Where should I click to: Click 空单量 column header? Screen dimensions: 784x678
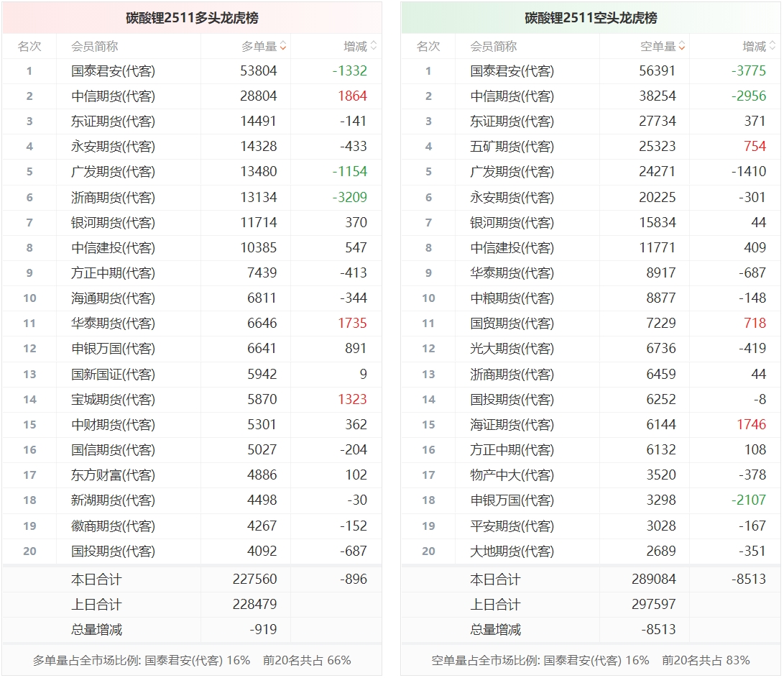tap(658, 47)
